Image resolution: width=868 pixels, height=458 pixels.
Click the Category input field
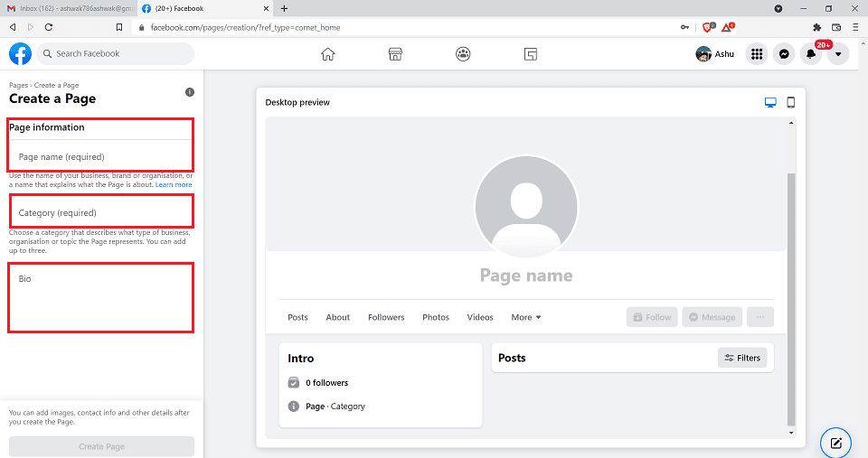point(100,212)
